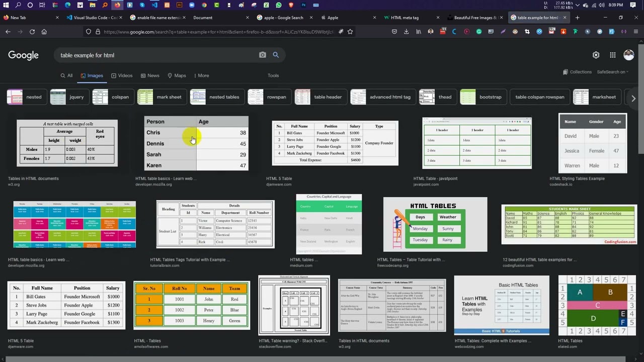Open the Firefox library icon
The height and width of the screenshot is (362, 644).
(x=419, y=32)
